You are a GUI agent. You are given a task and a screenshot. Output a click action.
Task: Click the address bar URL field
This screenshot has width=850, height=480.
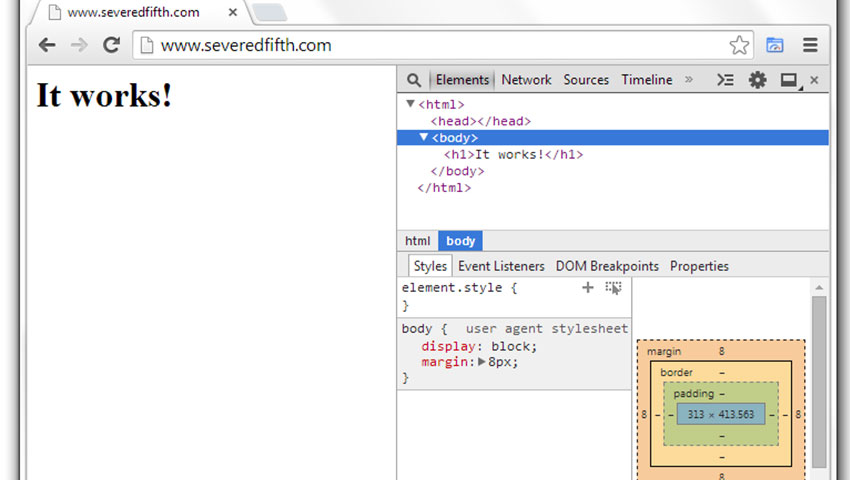[430, 45]
